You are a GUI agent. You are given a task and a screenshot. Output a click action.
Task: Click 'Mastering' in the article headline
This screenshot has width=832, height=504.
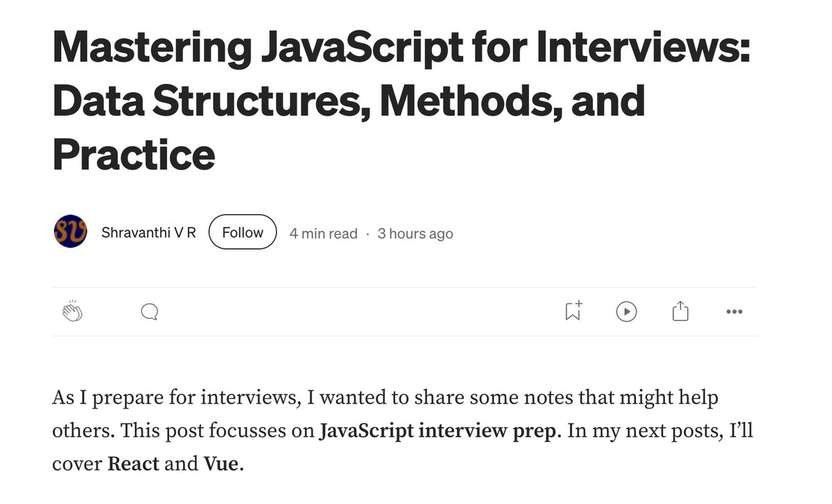pos(151,49)
